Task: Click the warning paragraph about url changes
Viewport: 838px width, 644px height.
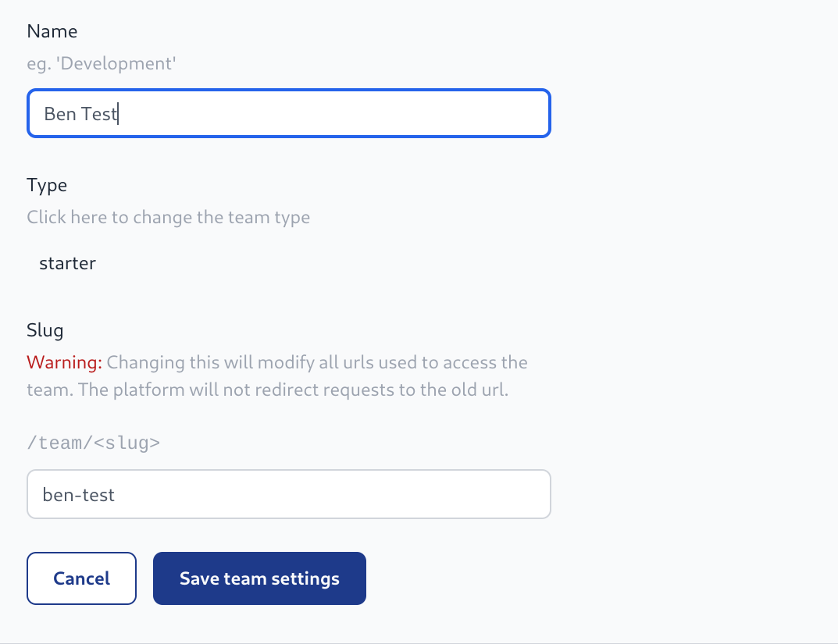Action: click(x=277, y=375)
